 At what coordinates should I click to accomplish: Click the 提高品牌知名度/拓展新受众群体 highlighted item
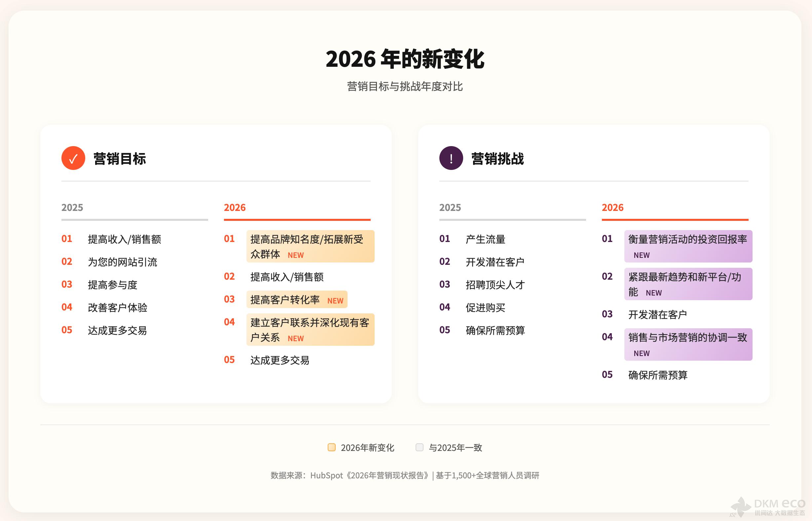click(x=310, y=246)
